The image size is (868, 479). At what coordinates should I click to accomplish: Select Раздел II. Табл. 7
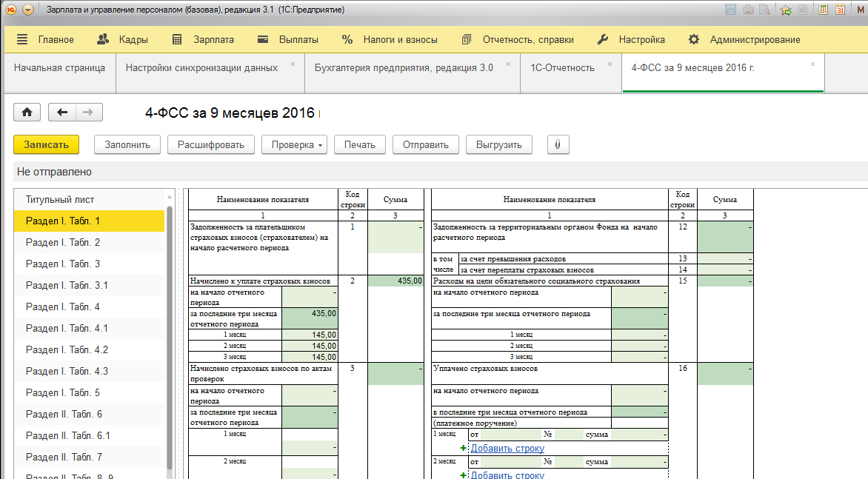point(89,457)
